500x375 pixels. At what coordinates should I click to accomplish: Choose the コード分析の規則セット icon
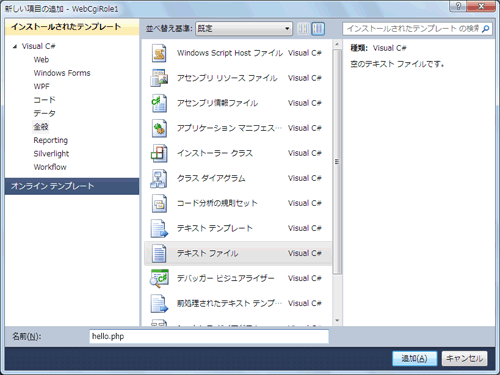pos(159,203)
